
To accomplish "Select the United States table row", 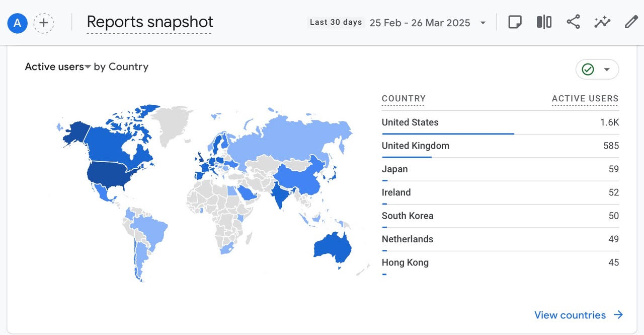I will [500, 123].
